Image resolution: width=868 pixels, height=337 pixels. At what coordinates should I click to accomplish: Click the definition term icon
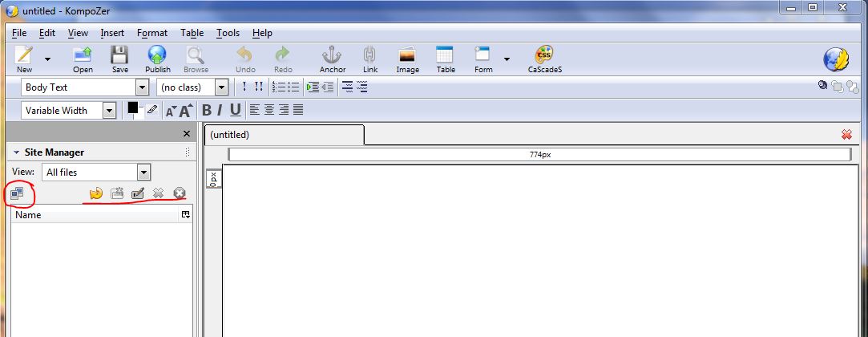(x=348, y=87)
